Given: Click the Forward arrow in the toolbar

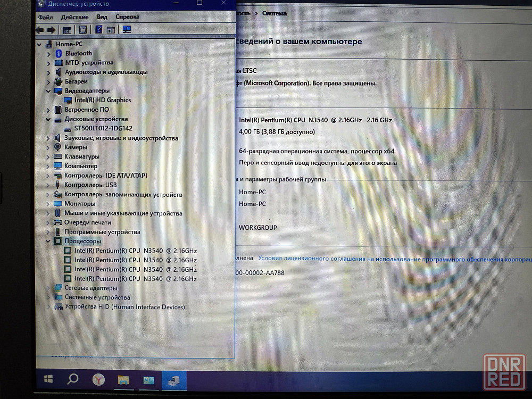Looking at the screenshot, I should (52, 30).
